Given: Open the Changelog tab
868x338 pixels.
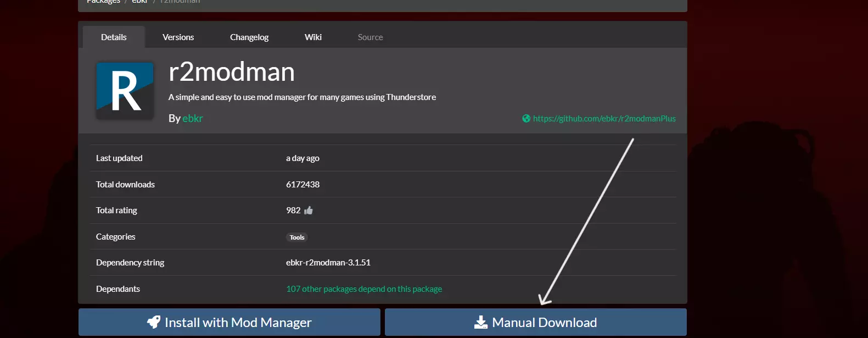Looking at the screenshot, I should (x=249, y=37).
